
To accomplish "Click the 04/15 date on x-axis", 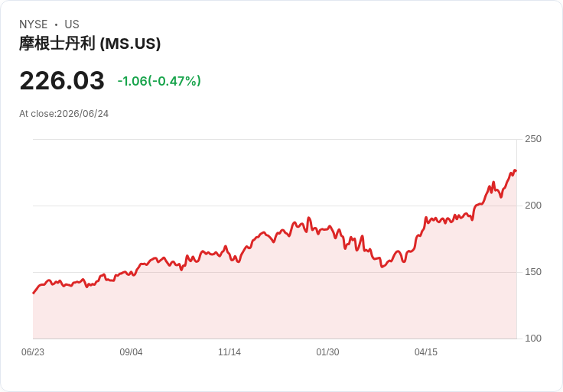I will (426, 352).
